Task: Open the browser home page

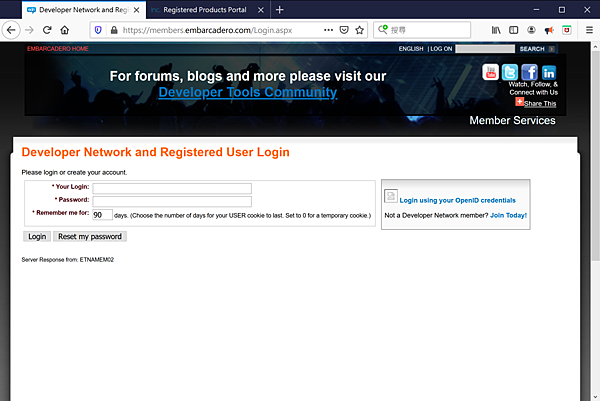Action: (x=65, y=30)
